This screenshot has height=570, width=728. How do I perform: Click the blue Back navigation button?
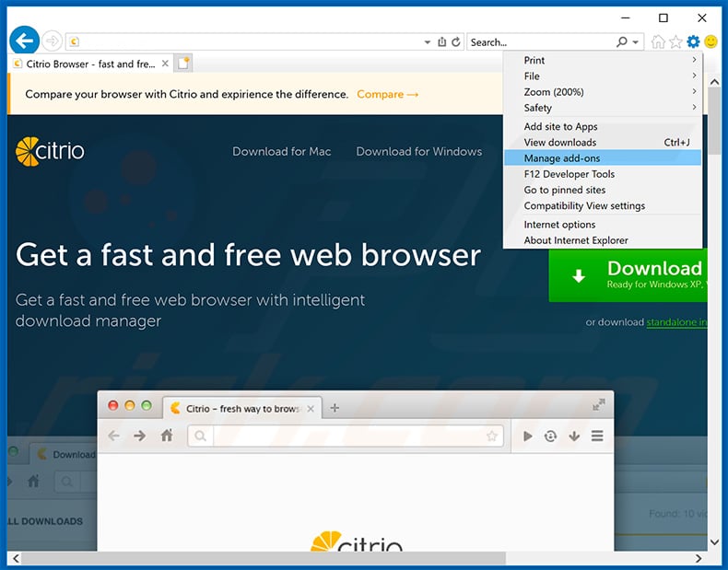point(24,41)
